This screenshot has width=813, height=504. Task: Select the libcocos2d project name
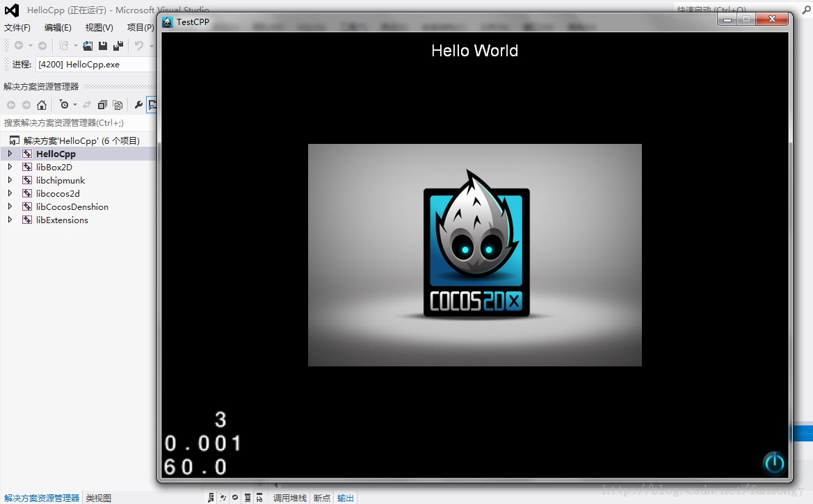[58, 193]
